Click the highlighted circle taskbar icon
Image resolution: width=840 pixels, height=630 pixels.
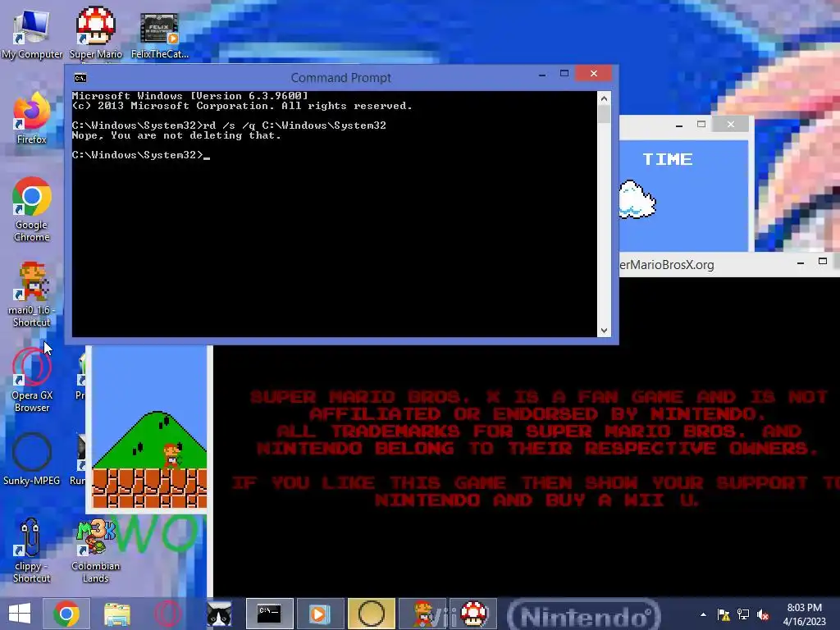(372, 614)
